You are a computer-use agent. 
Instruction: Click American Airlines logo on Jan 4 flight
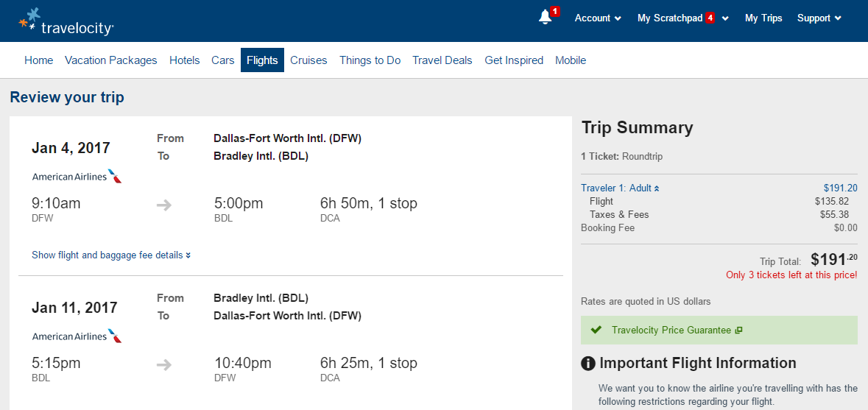pos(77,177)
